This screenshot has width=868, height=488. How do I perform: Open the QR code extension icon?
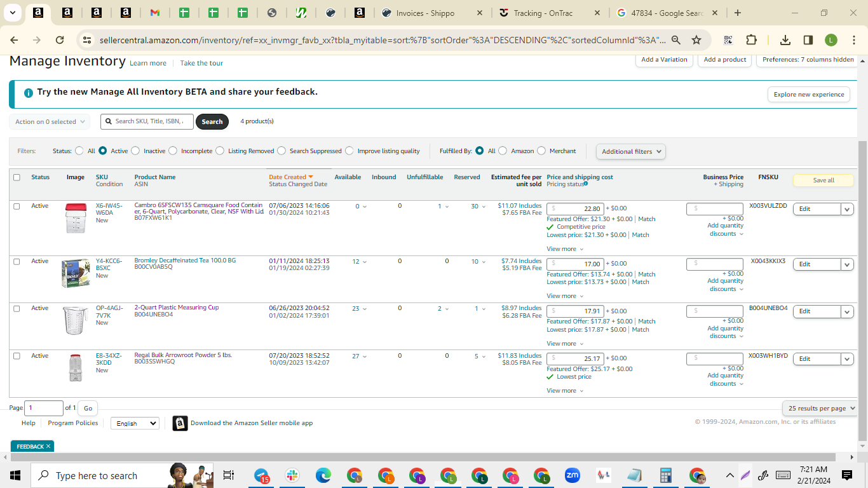(x=728, y=40)
